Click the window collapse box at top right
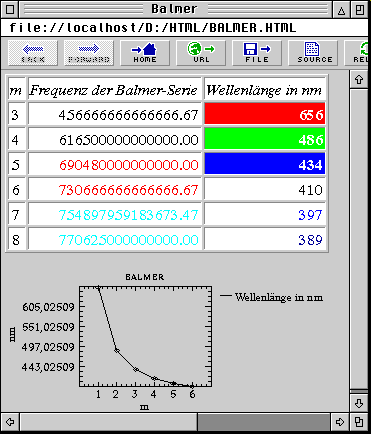The width and height of the screenshot is (371, 434). click(359, 10)
